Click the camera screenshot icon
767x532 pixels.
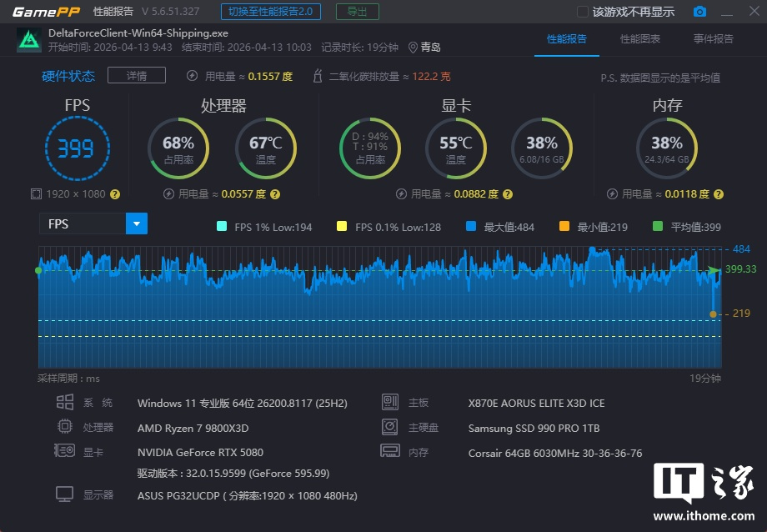699,12
